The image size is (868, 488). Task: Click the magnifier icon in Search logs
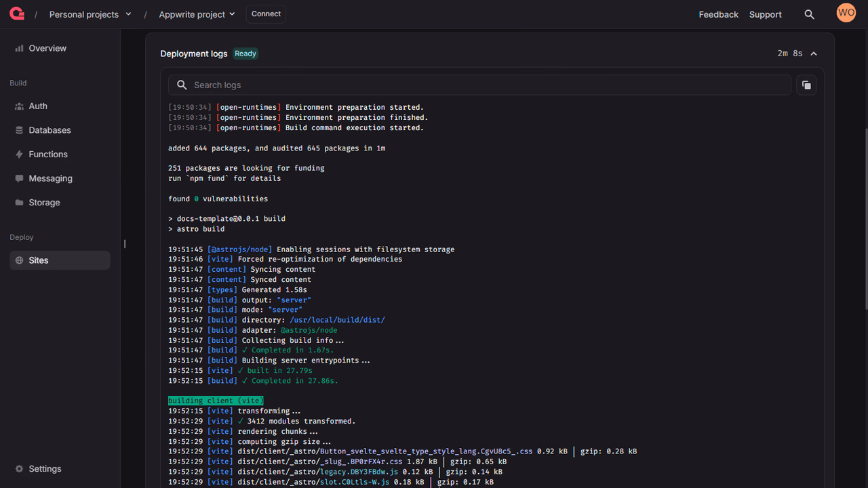click(182, 85)
